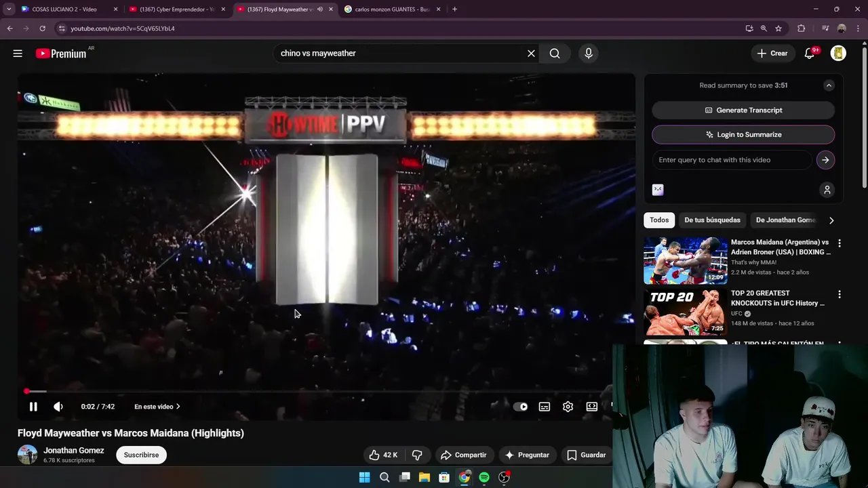Open options for Top 20 Knockouts video

pos(840,295)
